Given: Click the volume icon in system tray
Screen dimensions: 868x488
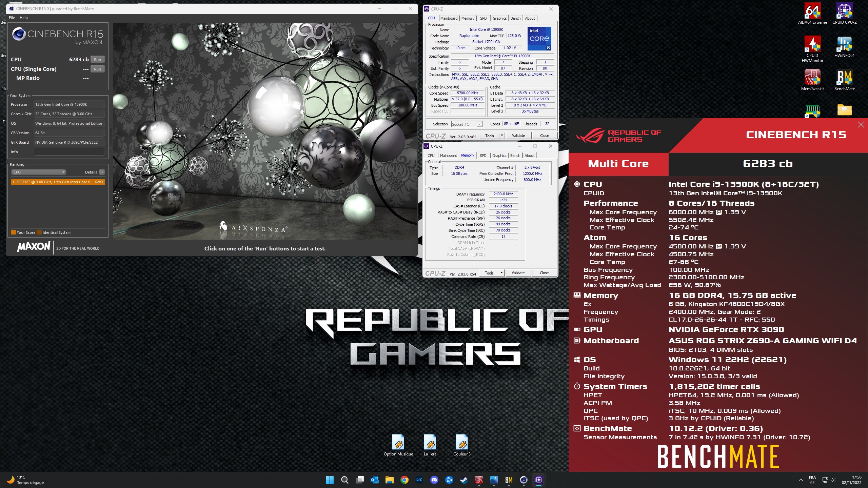Looking at the screenshot, I should point(833,480).
